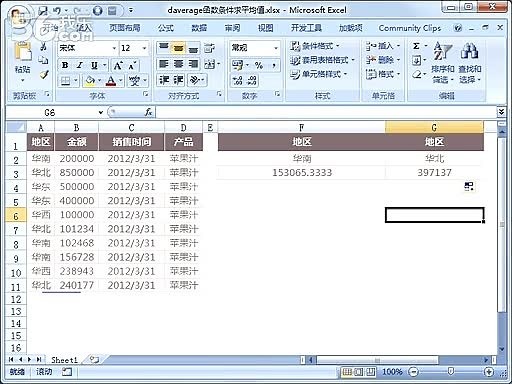Toggle Underline formatting
This screenshot has width=512, height=384.
point(94,65)
